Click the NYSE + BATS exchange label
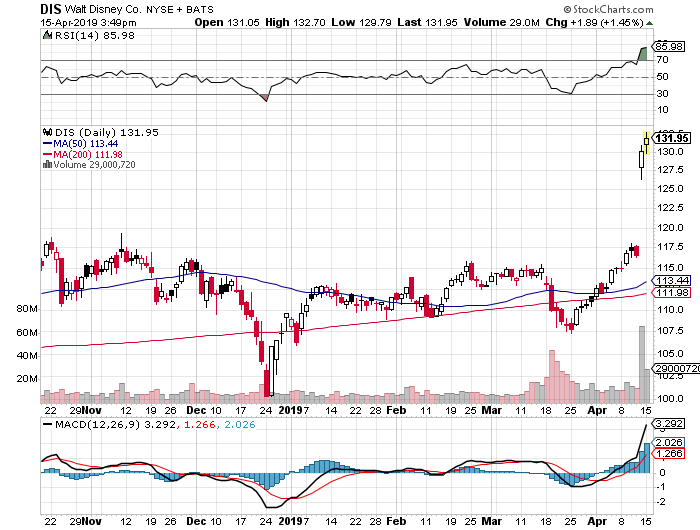Viewport: 700px width, 530px height. click(x=180, y=9)
